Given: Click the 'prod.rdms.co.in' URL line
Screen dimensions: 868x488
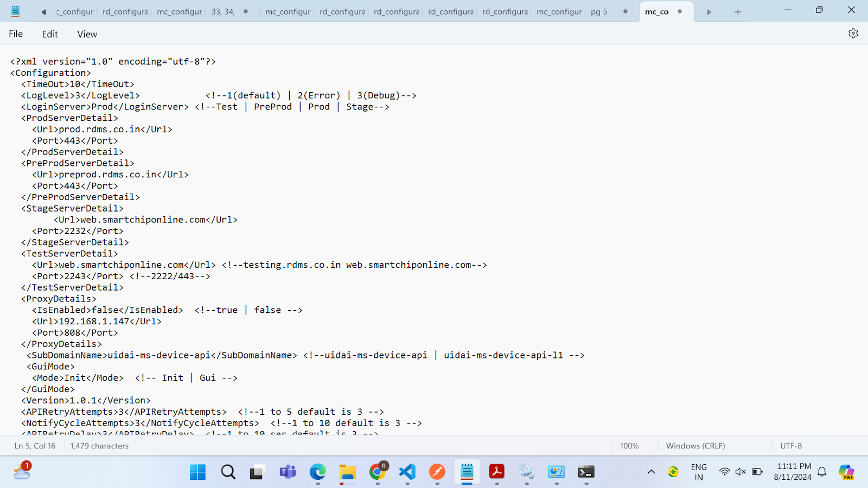Looking at the screenshot, I should [102, 129].
